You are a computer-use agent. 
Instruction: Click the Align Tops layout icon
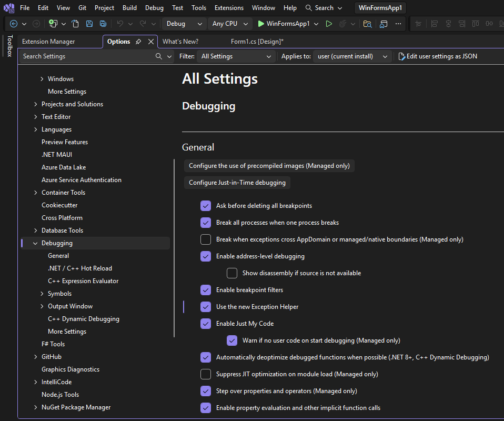[476, 24]
